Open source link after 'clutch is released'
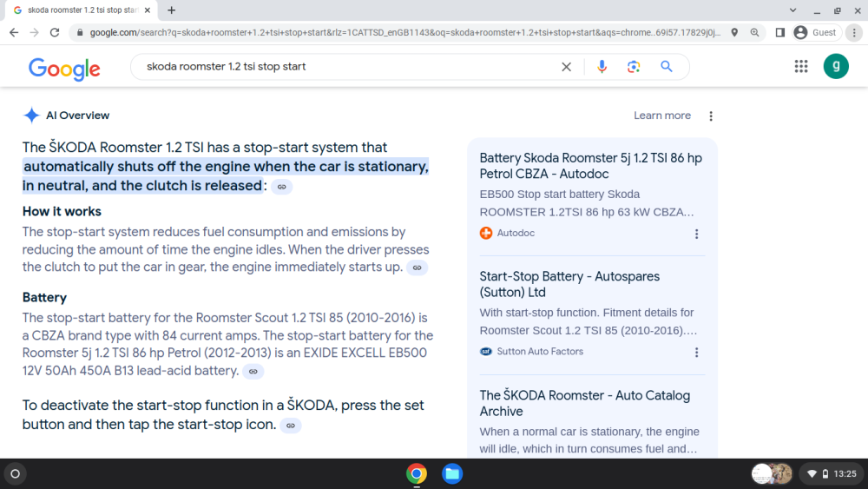 pos(282,187)
